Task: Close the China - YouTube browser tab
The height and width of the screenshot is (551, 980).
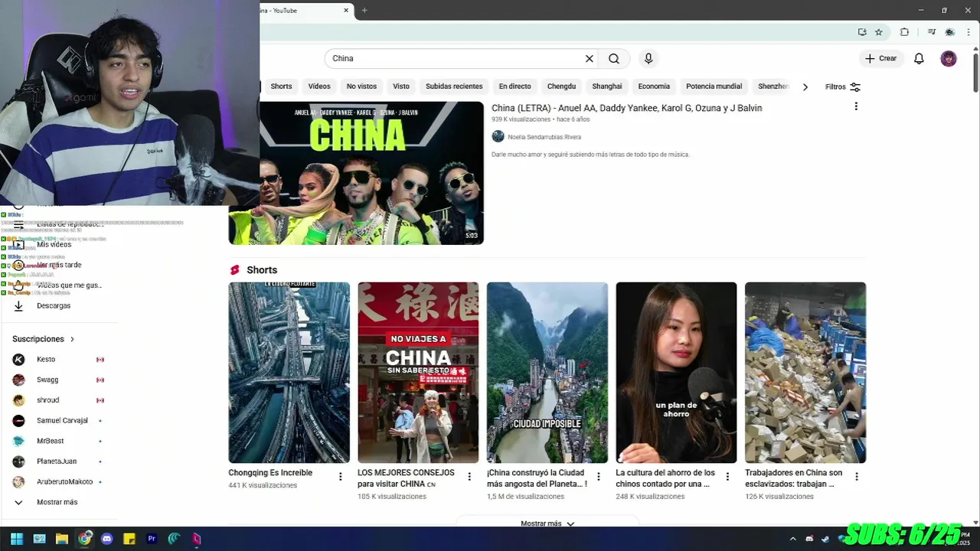Action: [346, 10]
